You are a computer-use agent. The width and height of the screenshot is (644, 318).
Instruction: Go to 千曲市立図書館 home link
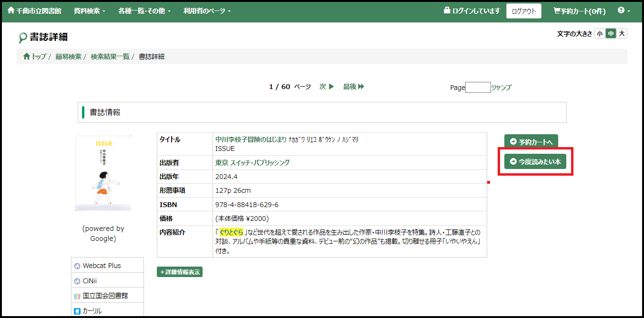(34, 10)
